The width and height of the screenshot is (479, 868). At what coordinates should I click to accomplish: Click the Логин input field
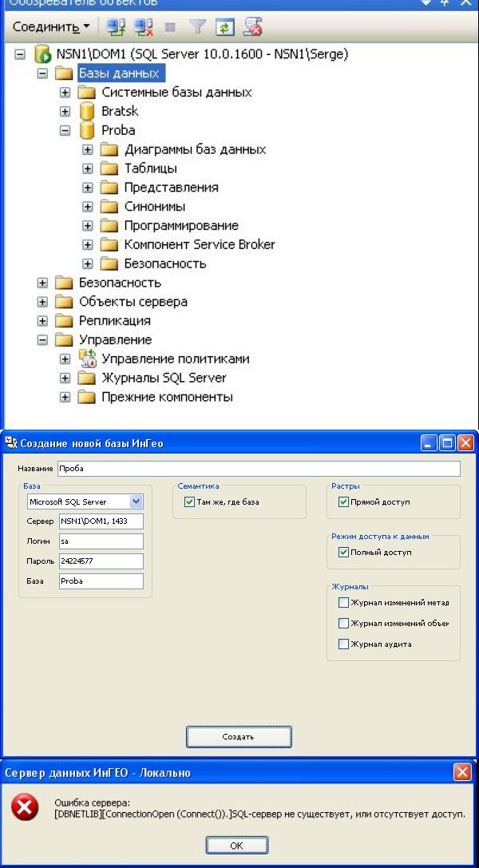101,541
